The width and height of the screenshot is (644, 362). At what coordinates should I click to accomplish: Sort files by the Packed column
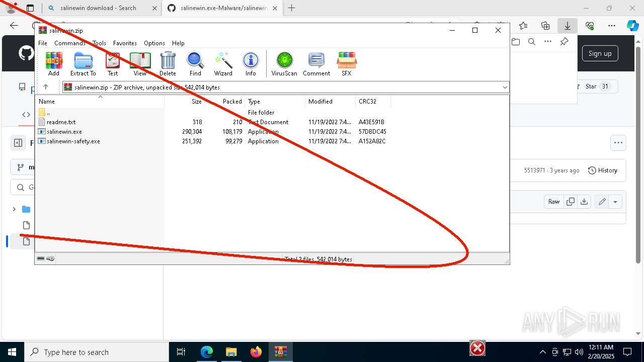click(x=225, y=101)
